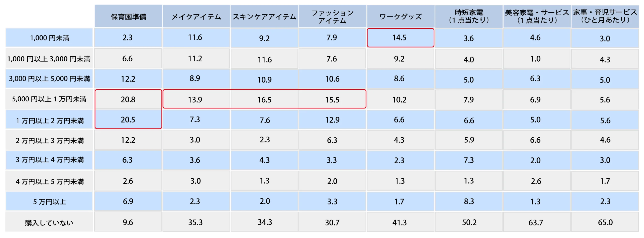
Task: Click the ワークグッズ header cell
Action: [401, 16]
